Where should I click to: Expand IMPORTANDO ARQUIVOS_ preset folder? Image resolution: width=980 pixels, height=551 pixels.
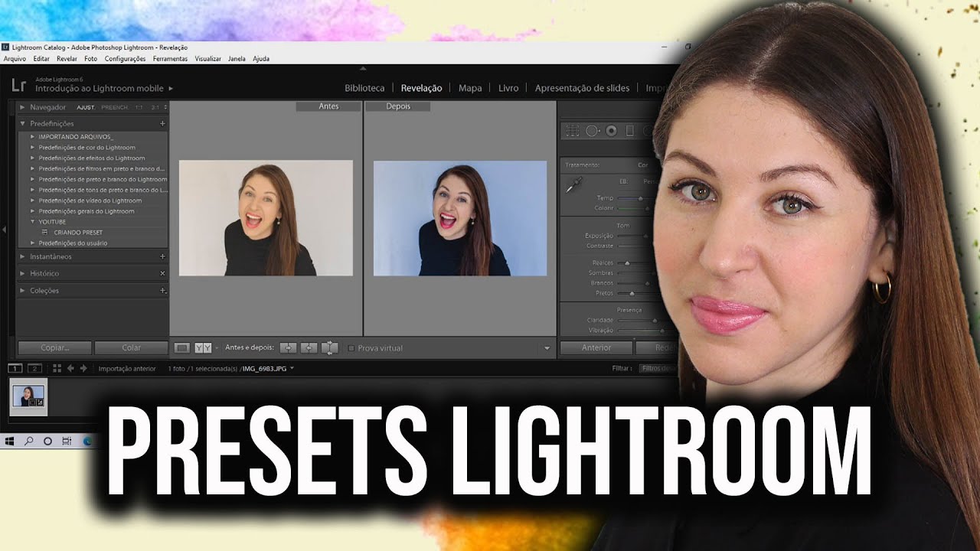click(32, 137)
